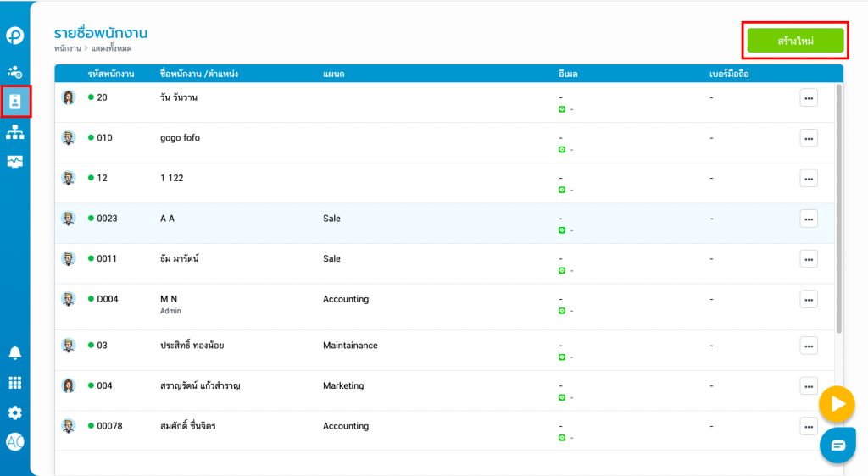The height and width of the screenshot is (476, 868).
Task: Open the user settings sidebar icon
Action: (15, 72)
